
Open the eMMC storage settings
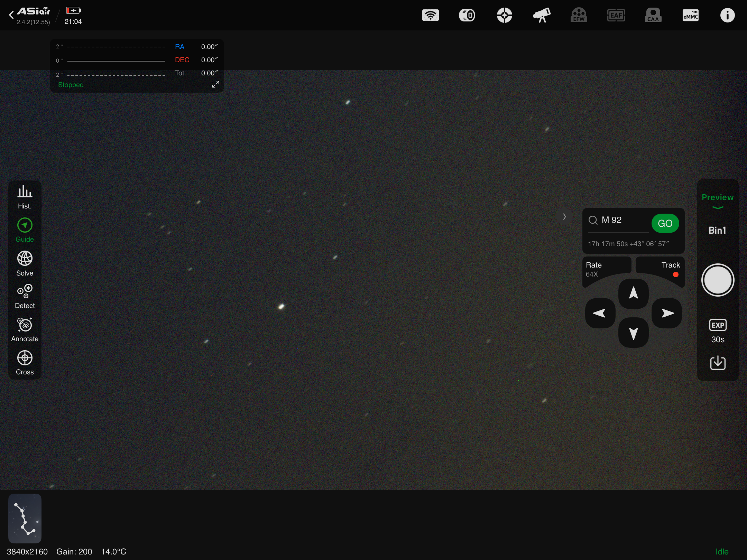coord(690,15)
